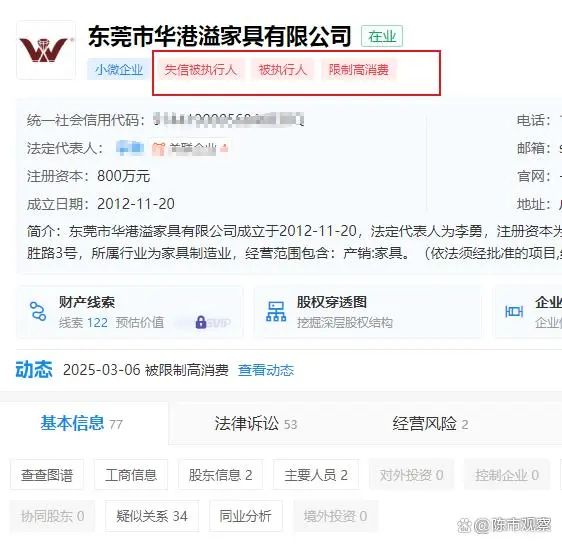562x545 pixels.
Task: Open 查查图谱 section button
Action: (x=47, y=475)
